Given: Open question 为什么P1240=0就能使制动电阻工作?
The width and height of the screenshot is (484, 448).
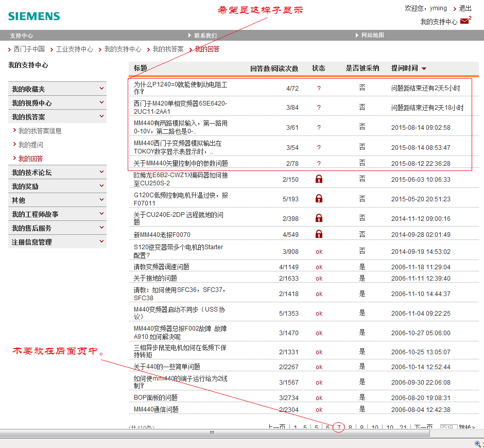Looking at the screenshot, I should click(x=181, y=88).
